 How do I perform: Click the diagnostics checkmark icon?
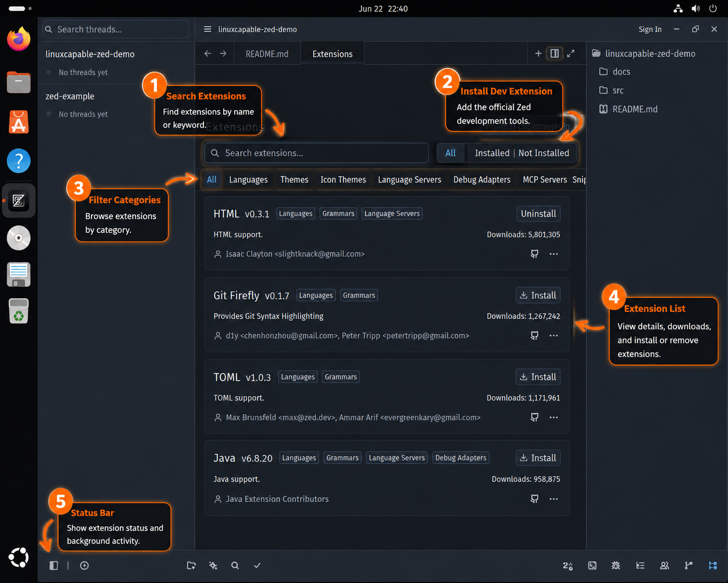point(257,565)
